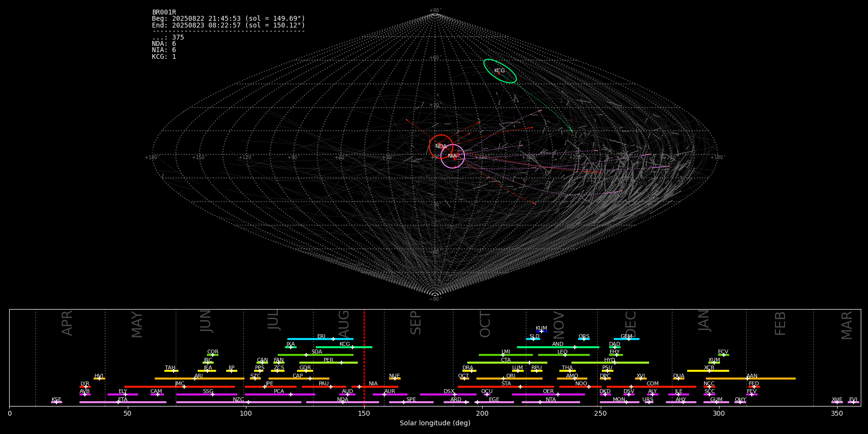Click the purple OER shower bar
This screenshot has width=868, height=434.
point(548,394)
